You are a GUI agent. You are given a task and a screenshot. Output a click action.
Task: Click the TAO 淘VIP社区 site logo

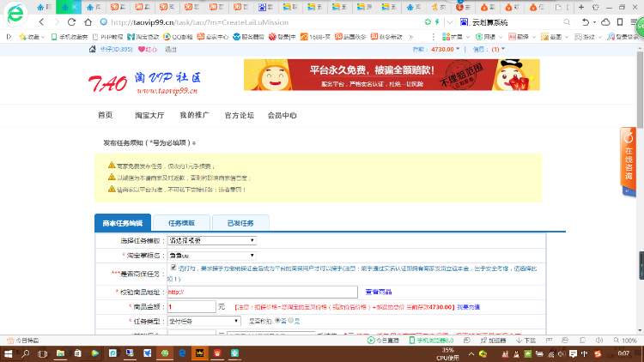click(x=144, y=83)
